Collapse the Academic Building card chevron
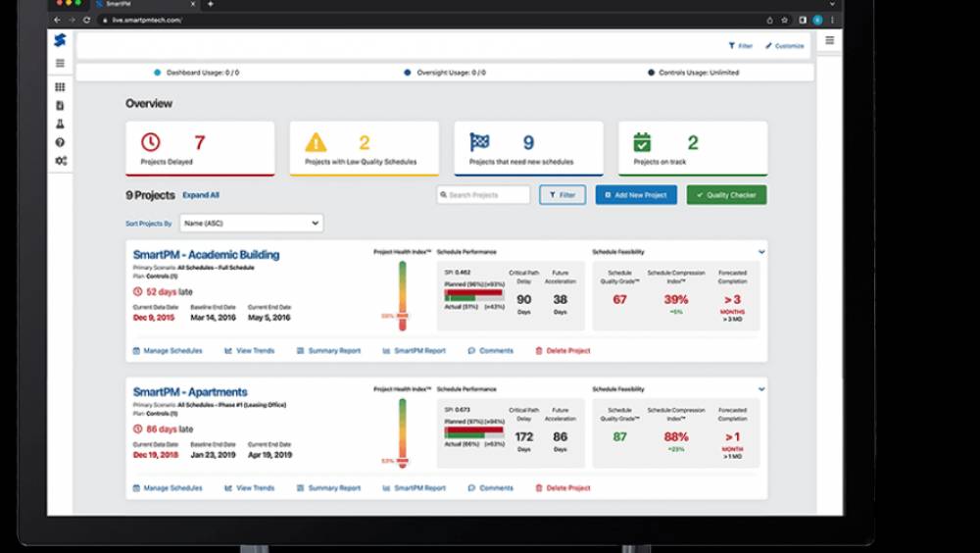The image size is (980, 553). click(x=761, y=252)
